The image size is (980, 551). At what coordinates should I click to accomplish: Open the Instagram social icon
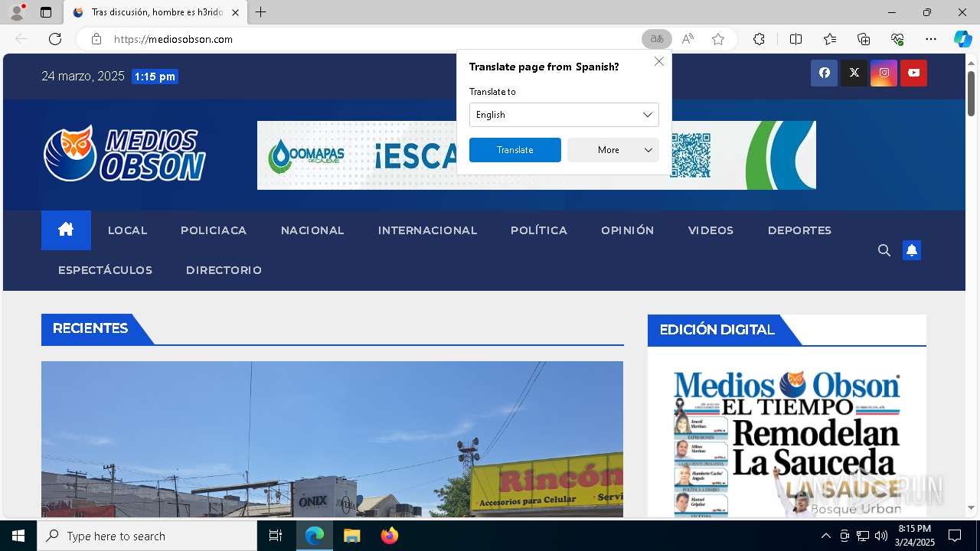pos(884,73)
